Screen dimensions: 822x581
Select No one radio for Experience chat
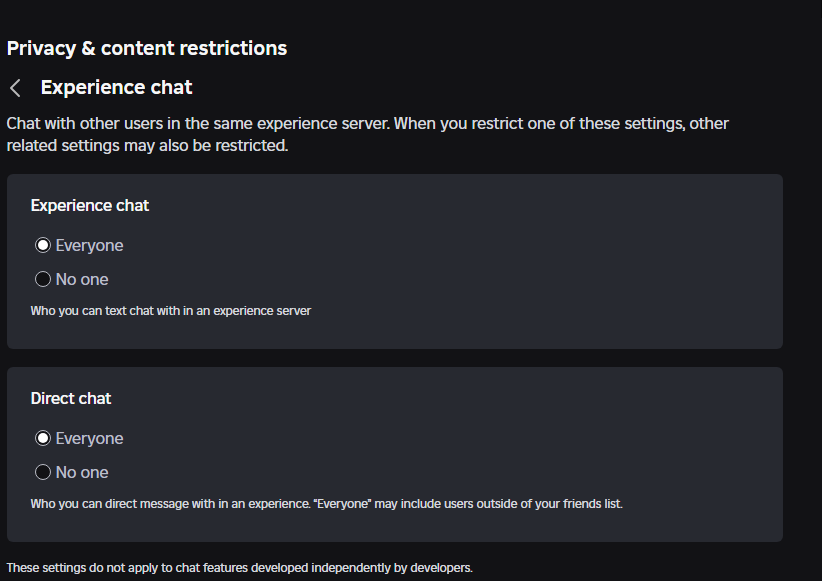43,279
